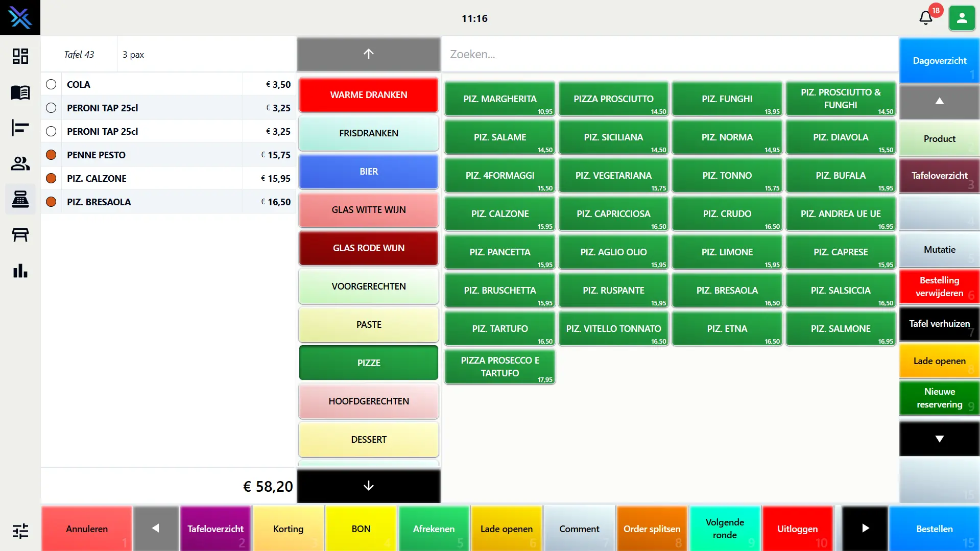Select PASTE category
The height and width of the screenshot is (551, 980).
(369, 325)
